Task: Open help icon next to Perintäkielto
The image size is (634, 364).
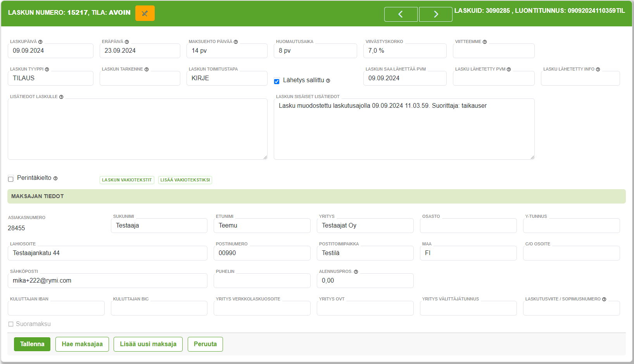Action: coord(55,178)
